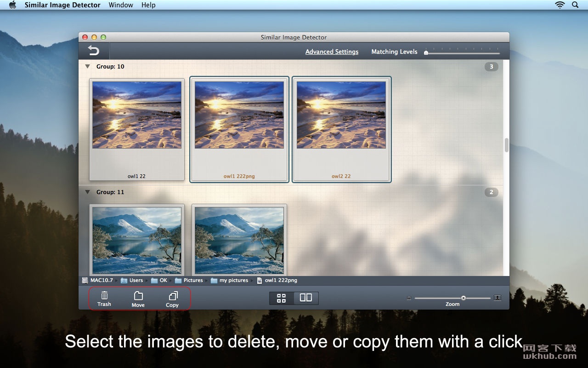Switch to side-by-side compare view
588x368 pixels.
coord(306,298)
